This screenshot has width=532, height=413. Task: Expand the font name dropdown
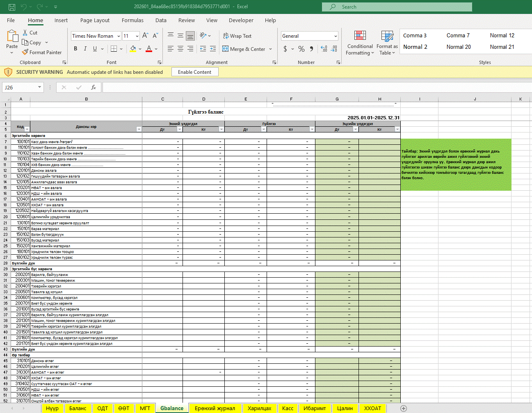pos(118,36)
